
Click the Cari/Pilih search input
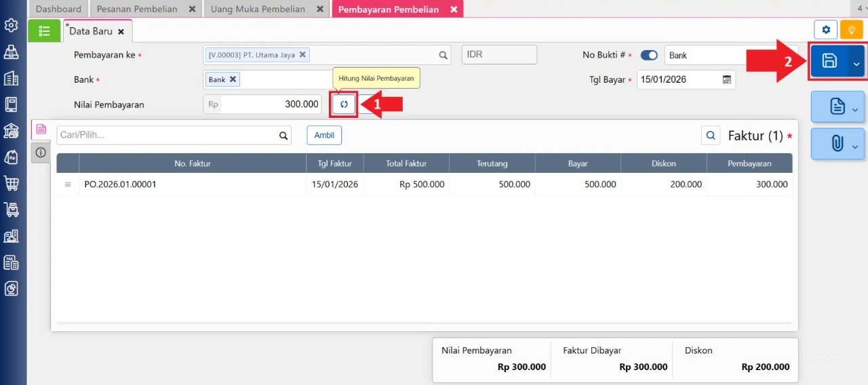(174, 136)
